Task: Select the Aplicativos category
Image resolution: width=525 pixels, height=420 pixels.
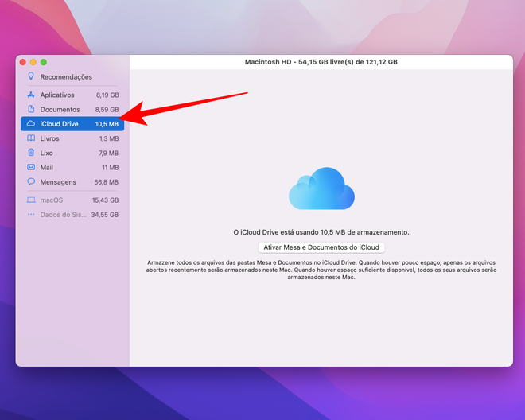Action: click(72, 95)
